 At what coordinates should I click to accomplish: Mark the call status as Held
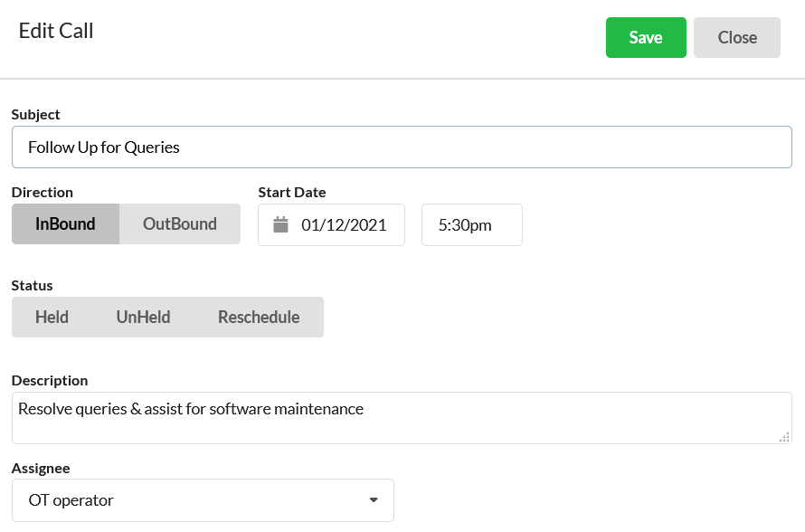tap(52, 317)
